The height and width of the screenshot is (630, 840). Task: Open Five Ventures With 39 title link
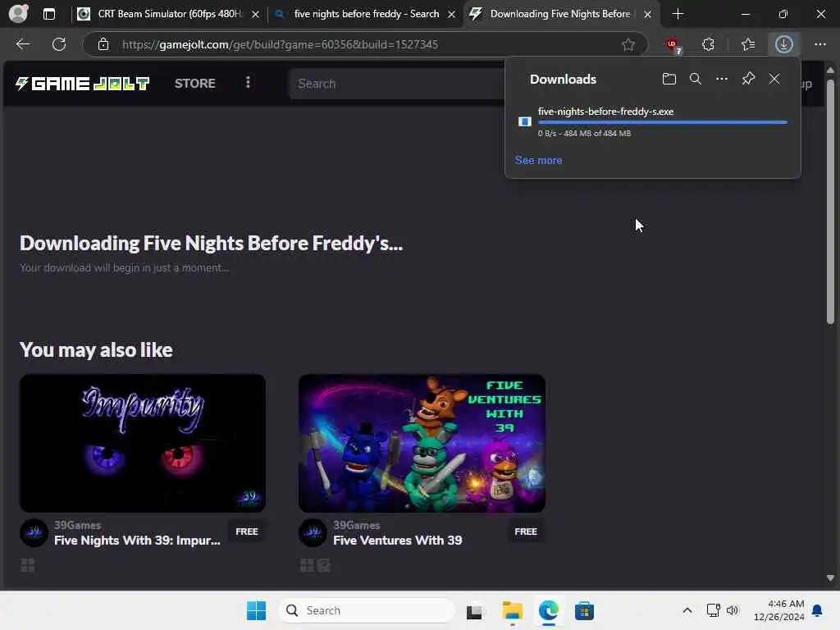click(398, 540)
